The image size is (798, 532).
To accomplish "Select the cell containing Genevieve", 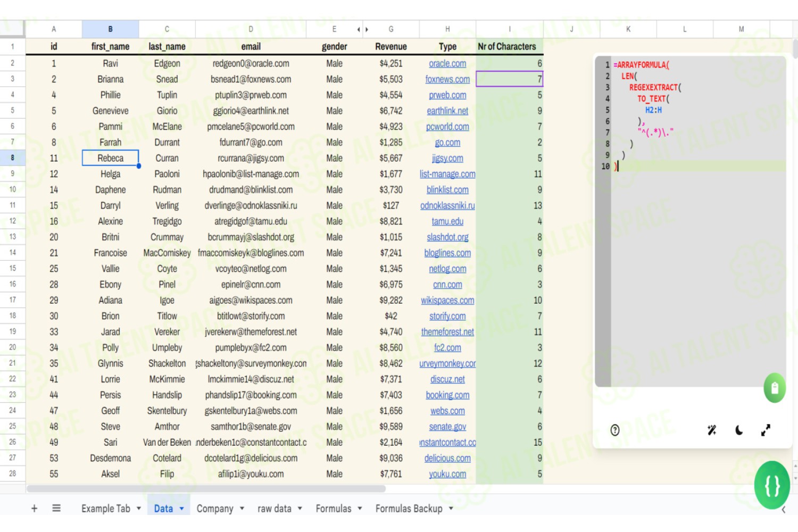I will click(x=110, y=111).
